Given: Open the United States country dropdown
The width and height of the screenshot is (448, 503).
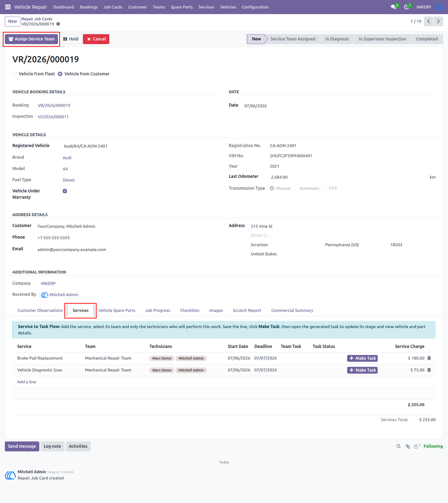Looking at the screenshot, I should click(343, 254).
